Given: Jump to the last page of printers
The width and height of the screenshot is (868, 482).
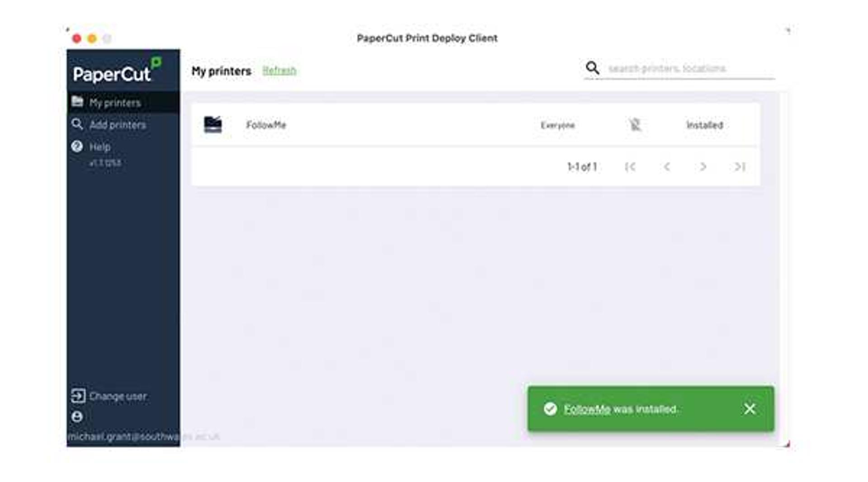Looking at the screenshot, I should pos(740,167).
